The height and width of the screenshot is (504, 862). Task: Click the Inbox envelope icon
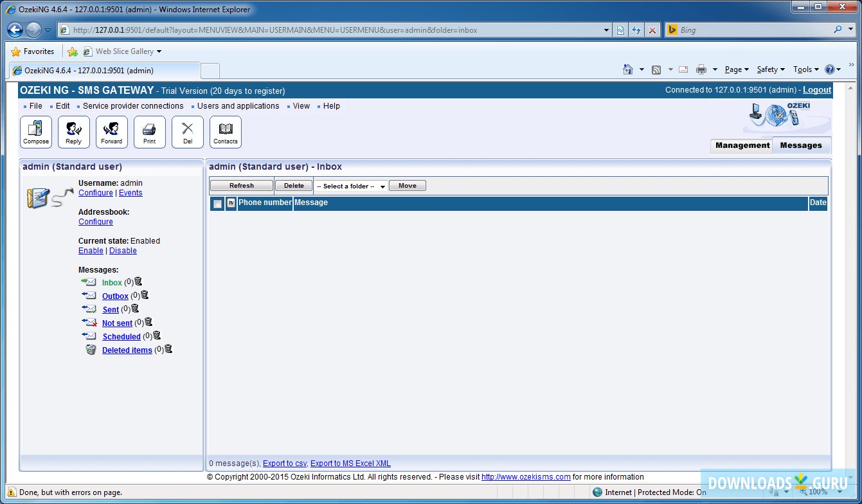coord(89,282)
